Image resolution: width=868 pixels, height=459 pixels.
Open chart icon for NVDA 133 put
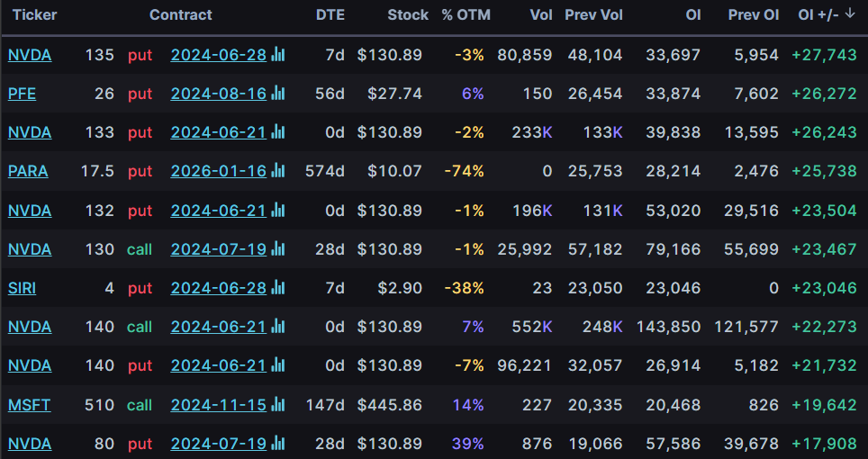click(x=278, y=132)
